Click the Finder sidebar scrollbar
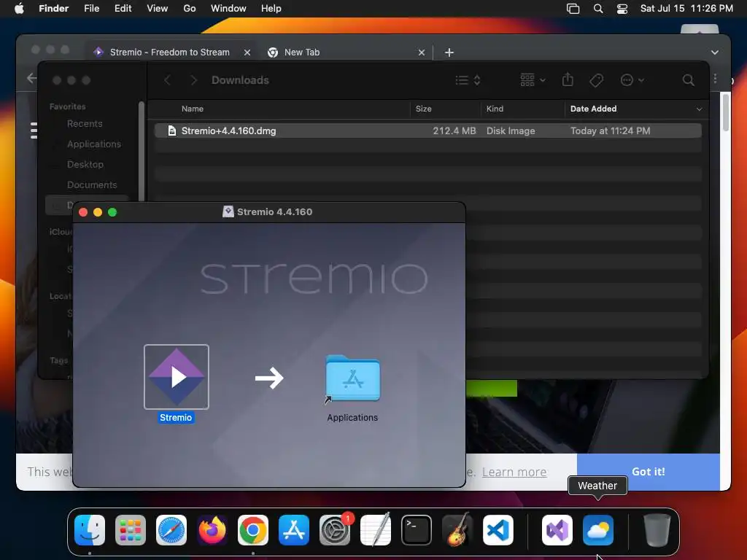 (x=142, y=150)
